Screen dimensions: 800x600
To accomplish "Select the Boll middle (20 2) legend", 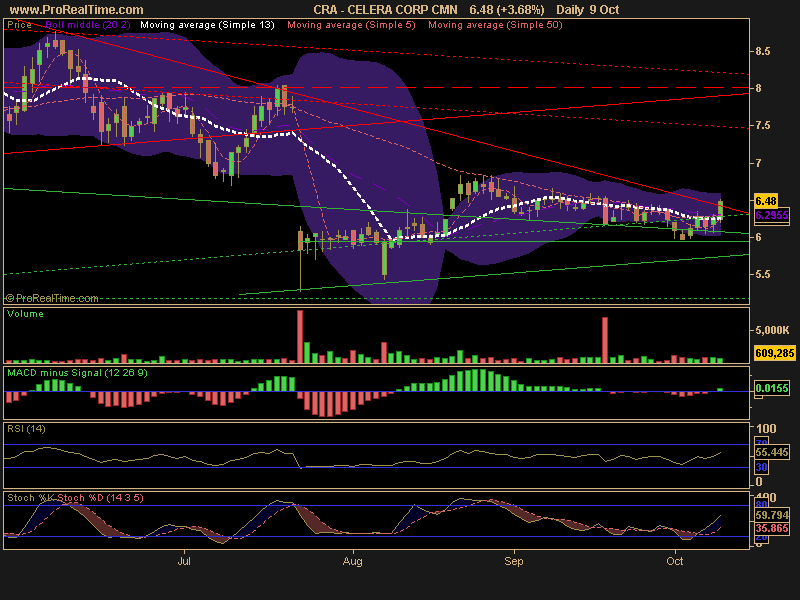I will tap(88, 24).
